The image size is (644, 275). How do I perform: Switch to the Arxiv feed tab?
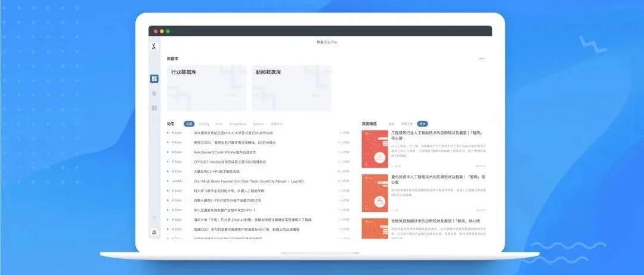[219, 123]
